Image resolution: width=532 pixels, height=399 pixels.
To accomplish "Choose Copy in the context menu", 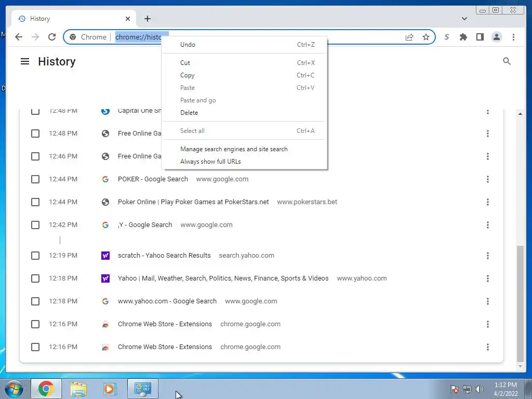I will (244, 75).
